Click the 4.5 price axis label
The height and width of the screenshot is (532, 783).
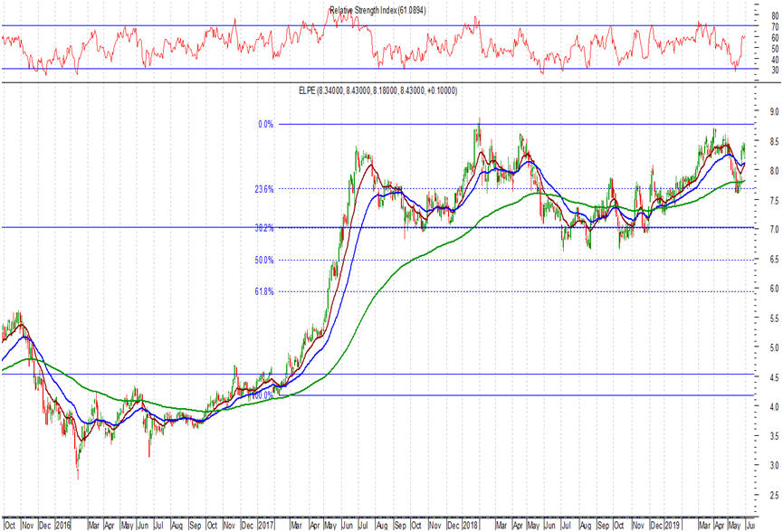click(x=774, y=377)
